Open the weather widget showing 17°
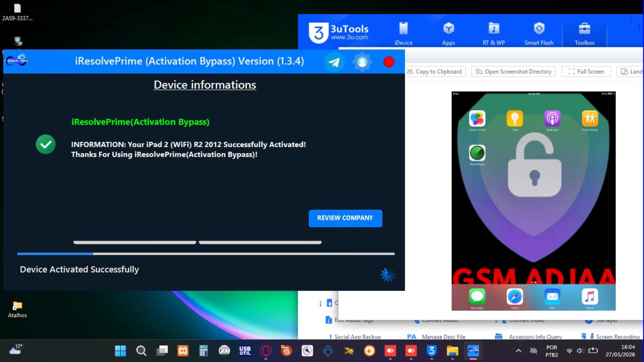This screenshot has height=362, width=644. (16, 349)
